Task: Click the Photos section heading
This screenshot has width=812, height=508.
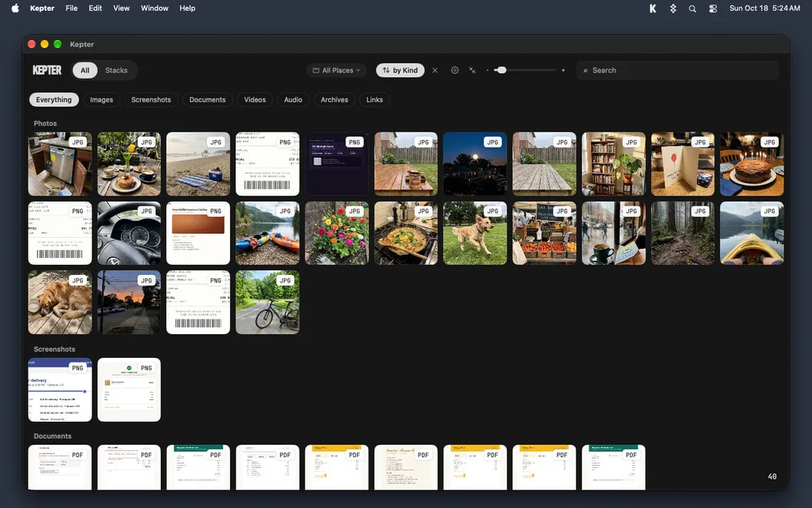Action: [45, 123]
